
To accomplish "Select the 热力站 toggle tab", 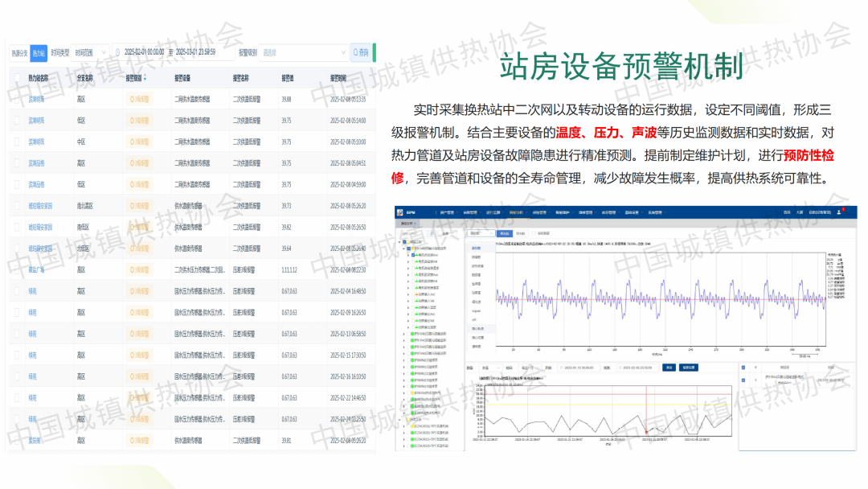I will click(x=39, y=53).
